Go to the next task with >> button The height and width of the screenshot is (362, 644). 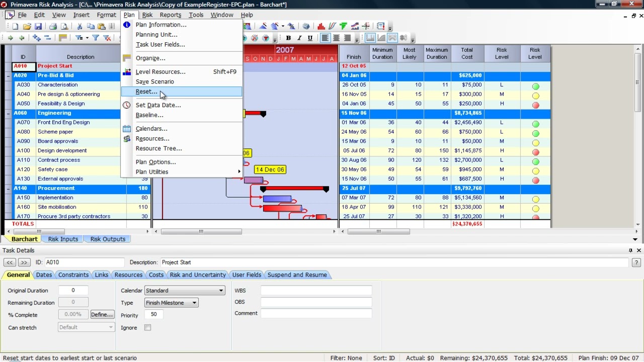[x=24, y=262]
